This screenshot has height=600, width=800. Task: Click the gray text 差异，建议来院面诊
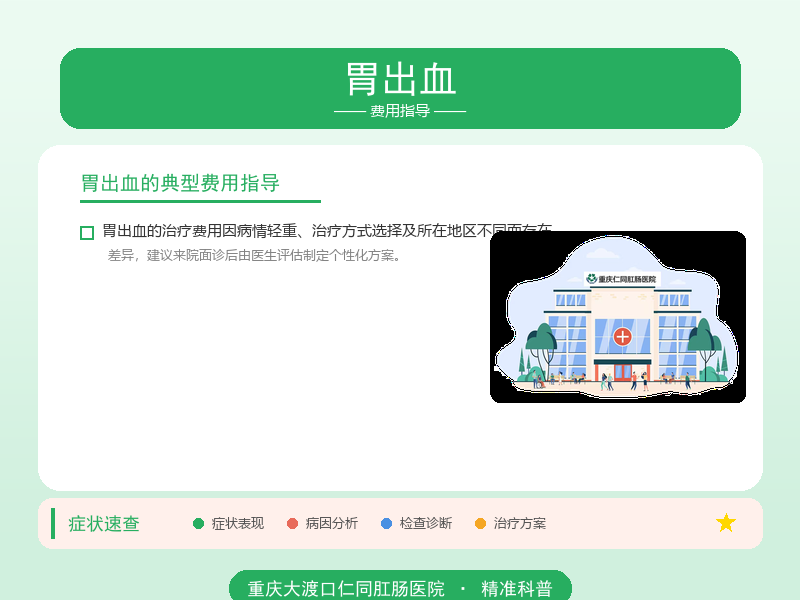click(254, 255)
